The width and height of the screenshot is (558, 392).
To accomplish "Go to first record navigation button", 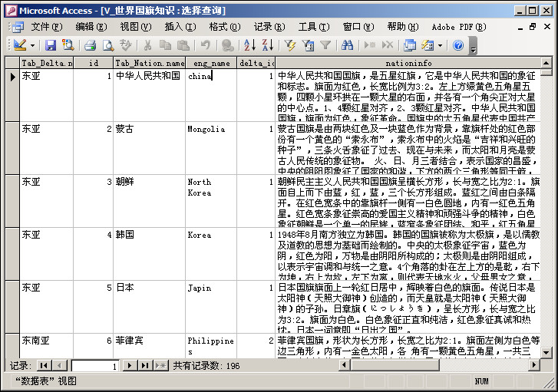I will [44, 365].
